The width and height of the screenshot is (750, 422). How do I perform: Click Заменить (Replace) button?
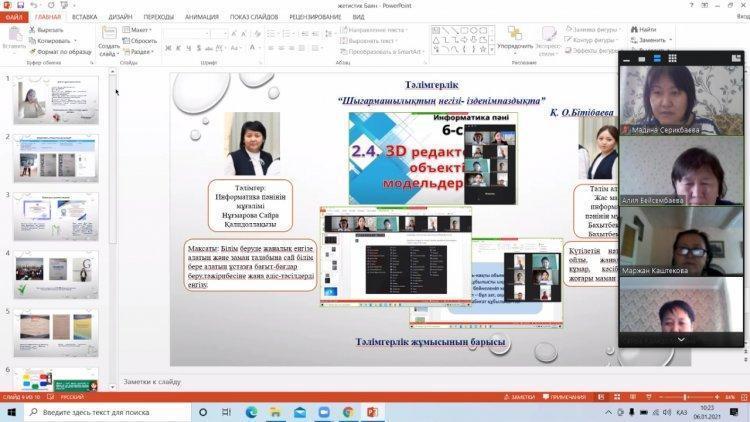coord(652,40)
